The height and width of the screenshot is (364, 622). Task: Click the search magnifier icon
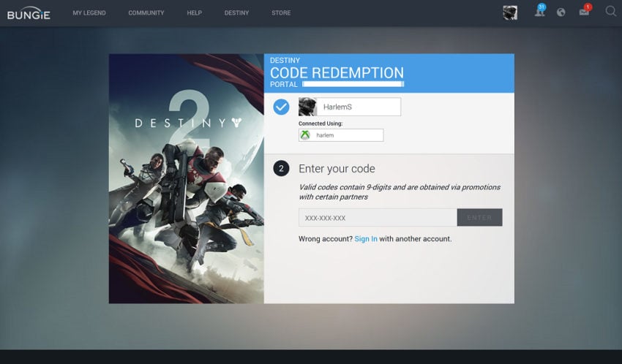point(610,12)
